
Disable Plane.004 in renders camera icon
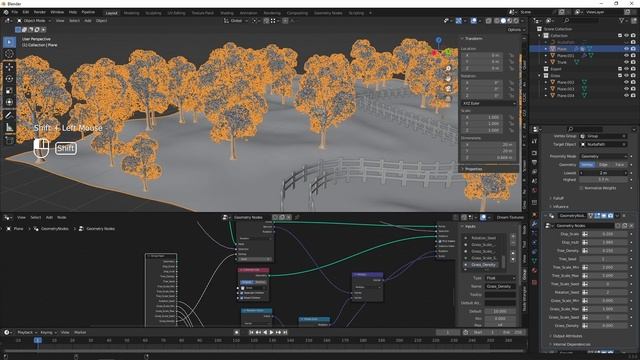(633, 96)
